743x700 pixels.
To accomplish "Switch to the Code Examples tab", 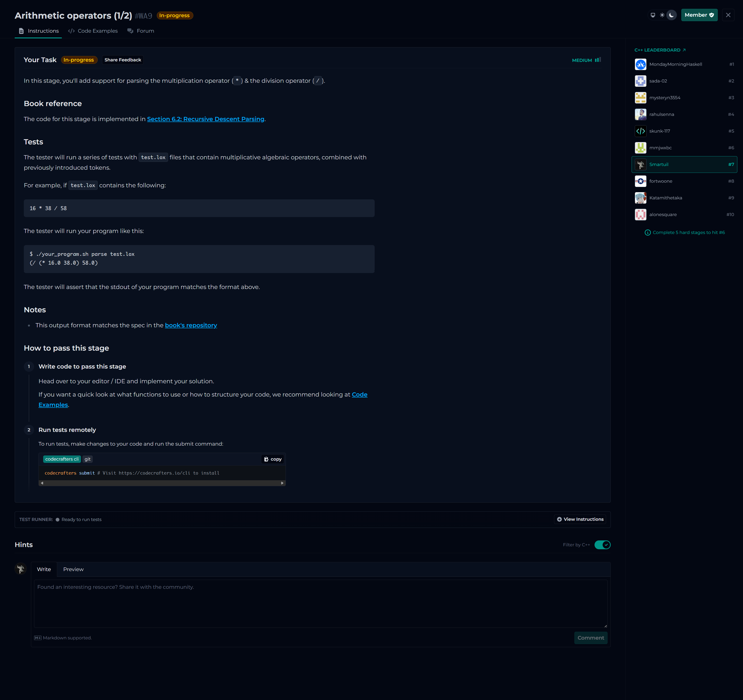I will pos(93,31).
